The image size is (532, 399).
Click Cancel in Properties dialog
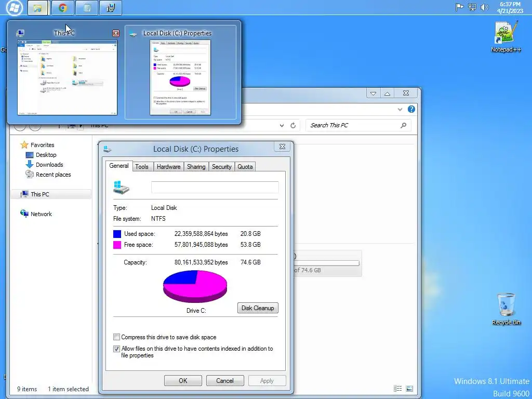pyautogui.click(x=225, y=381)
